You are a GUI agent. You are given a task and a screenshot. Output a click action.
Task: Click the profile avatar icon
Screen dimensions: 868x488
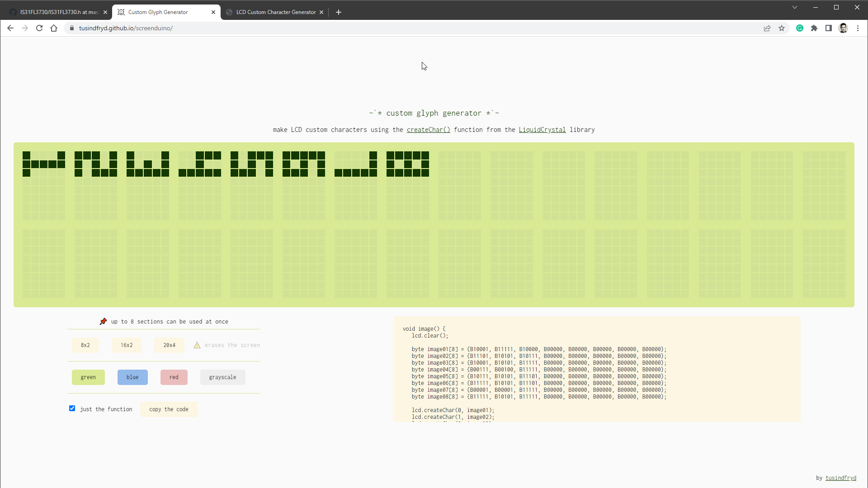[x=844, y=28]
